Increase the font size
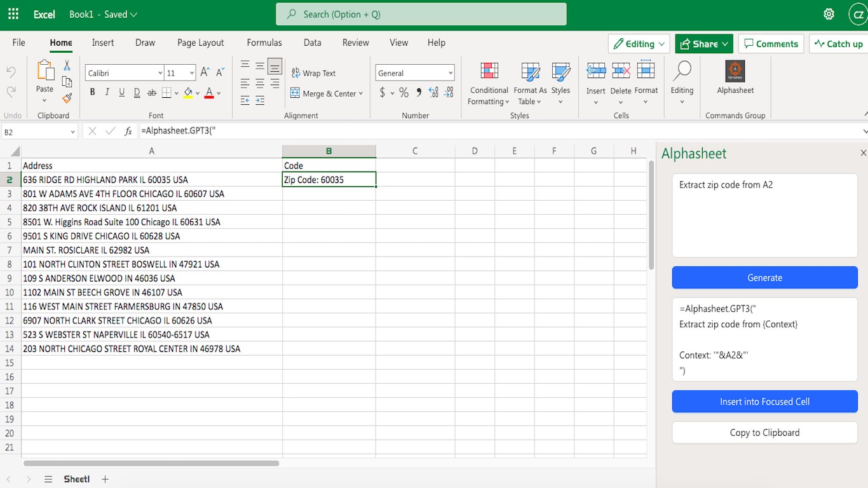 point(205,73)
